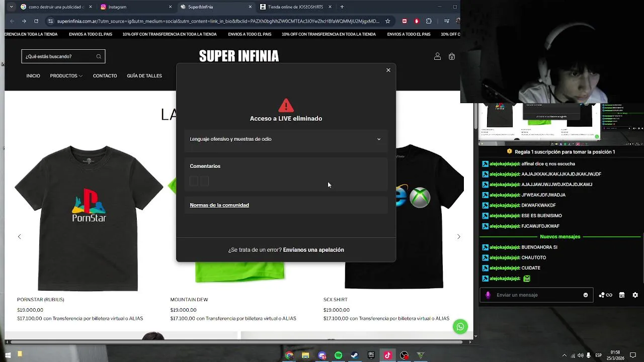Expand 'Lenguaje ofensivo y muestras de odio' reason
The image size is (644, 362).
click(x=286, y=139)
